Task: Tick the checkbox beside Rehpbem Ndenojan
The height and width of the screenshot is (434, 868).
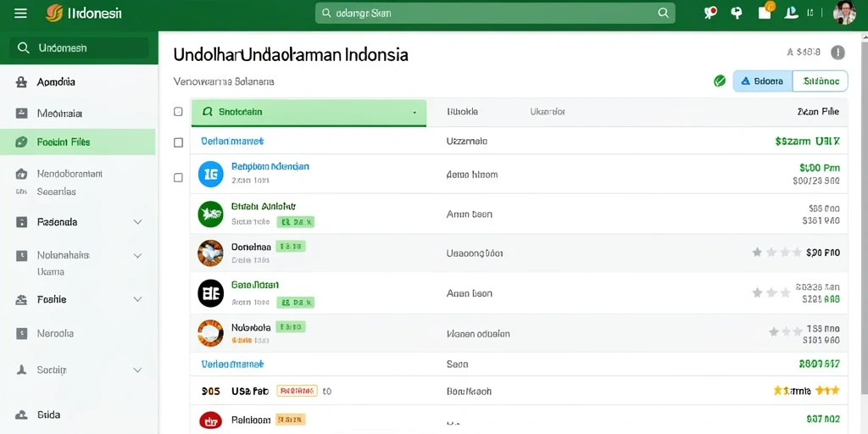Action: point(178,178)
